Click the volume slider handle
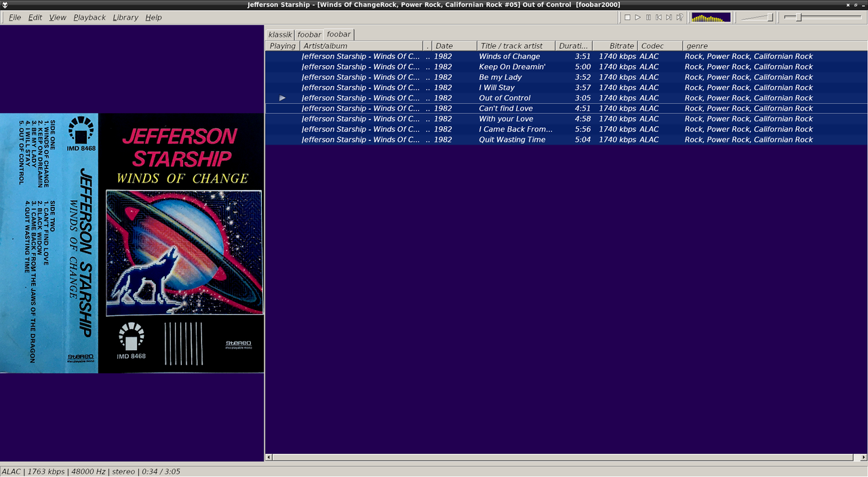Viewport: 868px width, 477px height. [x=770, y=17]
